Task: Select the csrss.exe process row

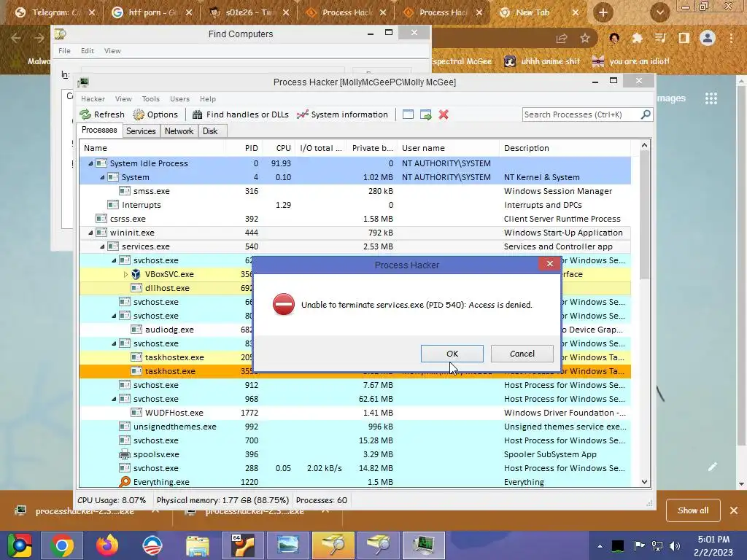Action: (355, 219)
